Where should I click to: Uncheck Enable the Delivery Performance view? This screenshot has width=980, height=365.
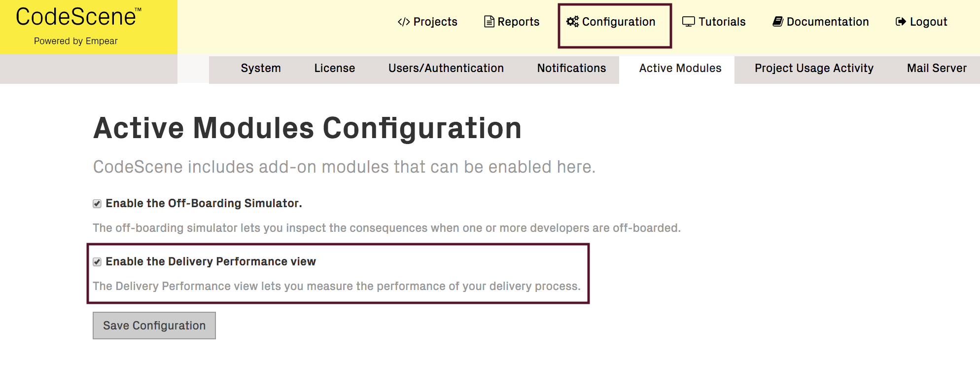[97, 261]
